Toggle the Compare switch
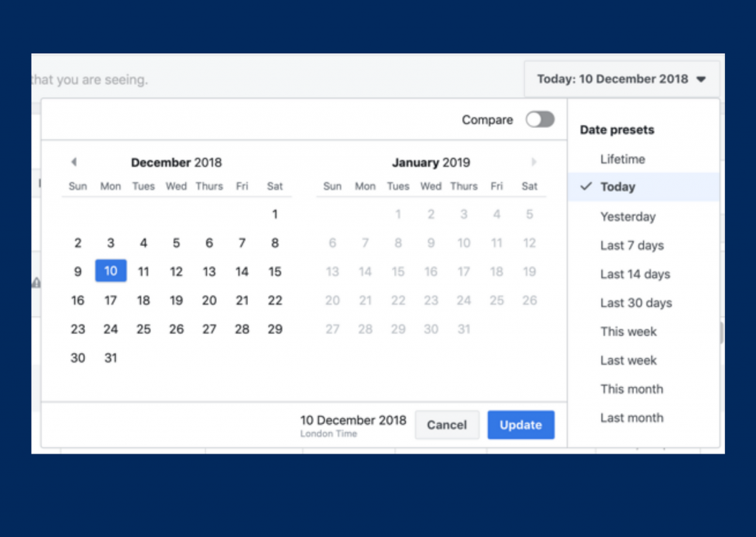This screenshot has height=537, width=756. point(540,120)
